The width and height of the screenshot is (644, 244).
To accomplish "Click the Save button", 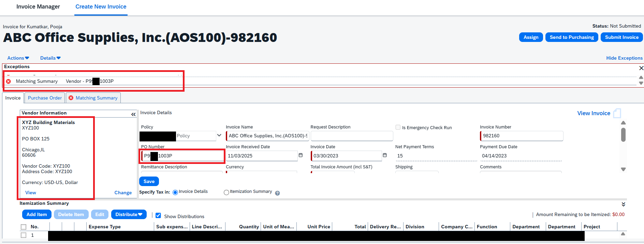I will point(149,181).
